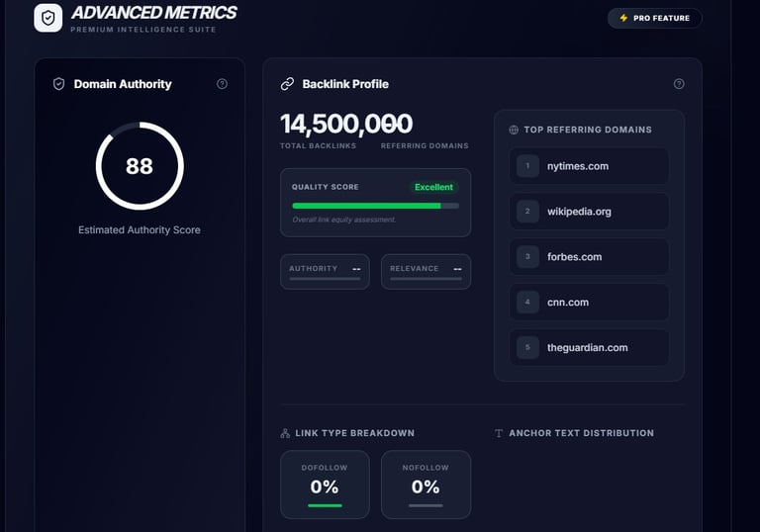
Task: Click the gray bar under NOFOLLOW
Action: click(426, 506)
